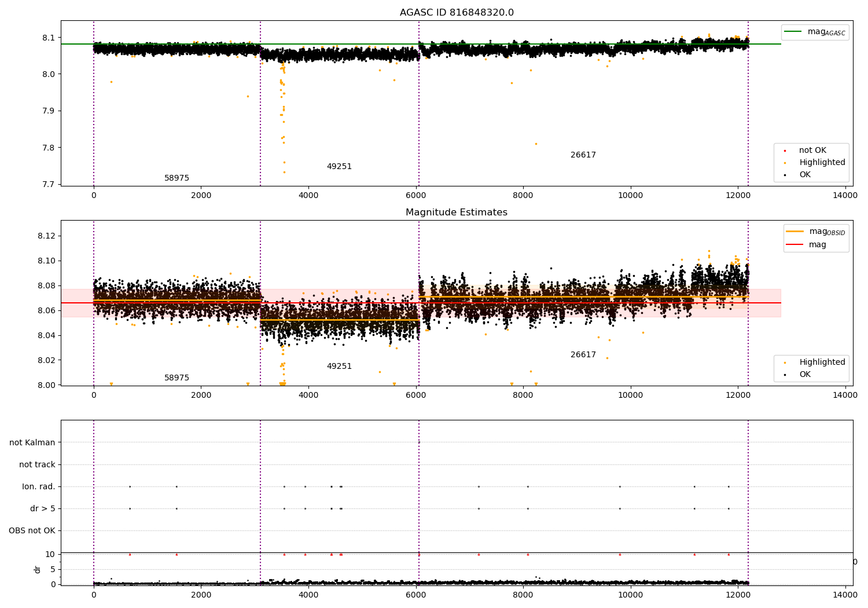Click the "not Kalman" axis label
Image resolution: width=868 pixels, height=608 pixels.
pos(32,443)
